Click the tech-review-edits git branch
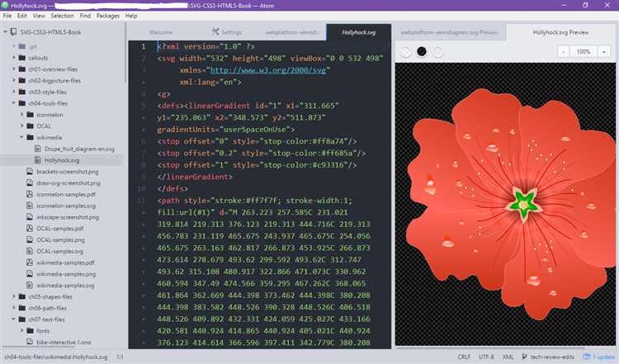619x364 pixels. point(547,357)
